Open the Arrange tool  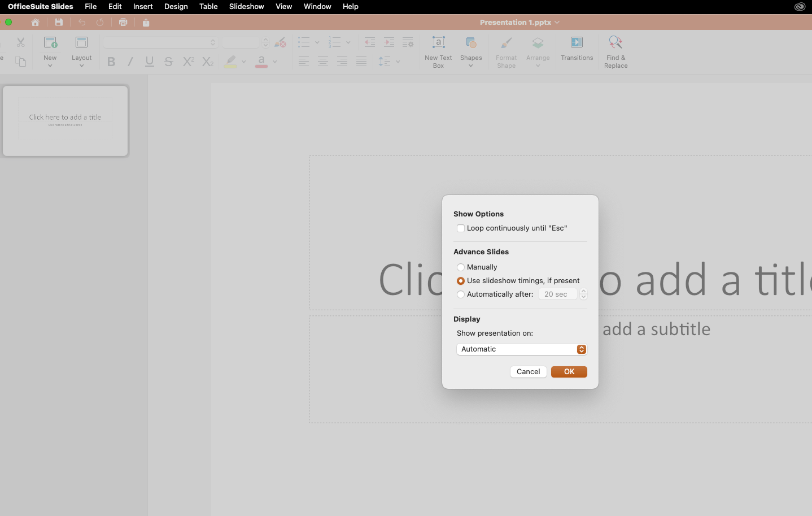tap(537, 51)
